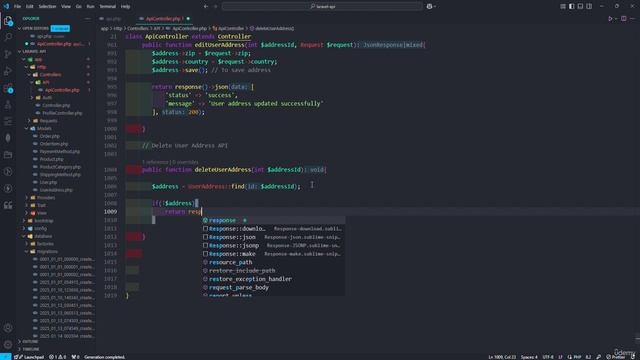Open the File menu
Image resolution: width=640 pixels, height=360 pixels.
tap(17, 7)
